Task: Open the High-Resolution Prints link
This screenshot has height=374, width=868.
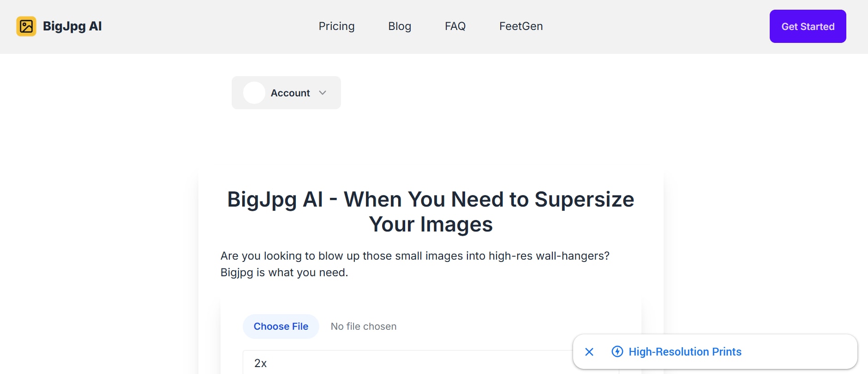Action: click(685, 352)
